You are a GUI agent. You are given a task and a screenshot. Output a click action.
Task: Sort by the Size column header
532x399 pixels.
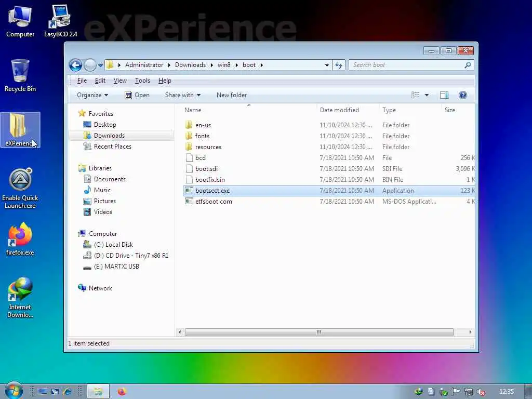450,110
